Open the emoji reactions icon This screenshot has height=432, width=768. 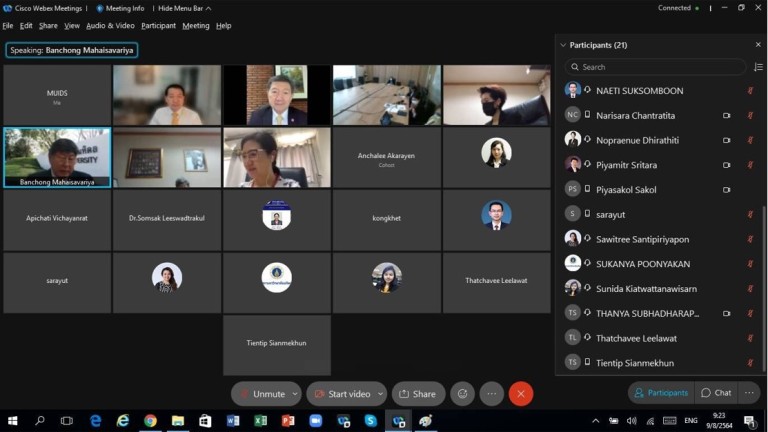(x=462, y=394)
